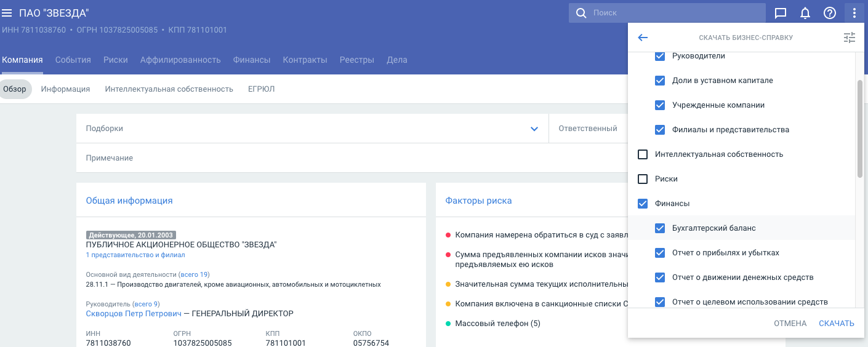Screen dimensions: 868x347
Task: Open the report settings sliders icon
Action: pyautogui.click(x=850, y=38)
